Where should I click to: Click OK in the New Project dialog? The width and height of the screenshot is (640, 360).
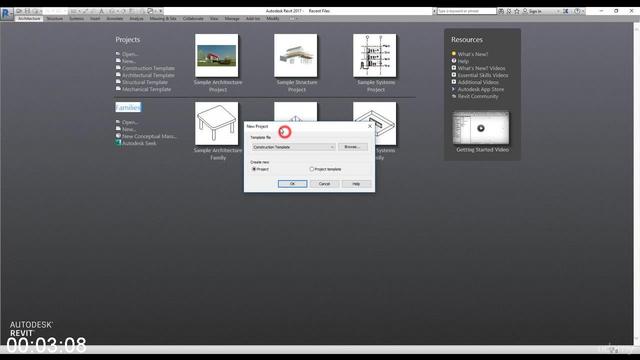coord(292,184)
